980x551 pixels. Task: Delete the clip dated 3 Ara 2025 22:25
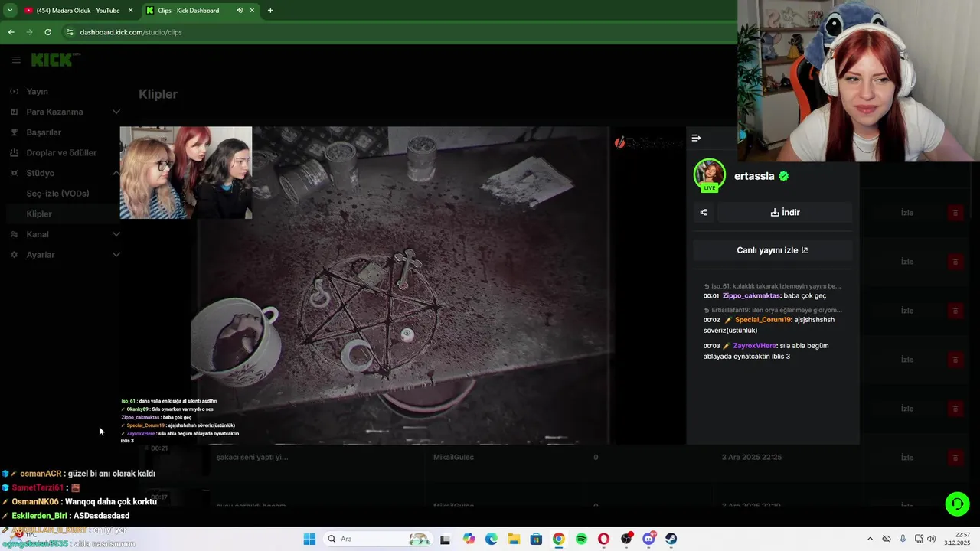coord(955,458)
